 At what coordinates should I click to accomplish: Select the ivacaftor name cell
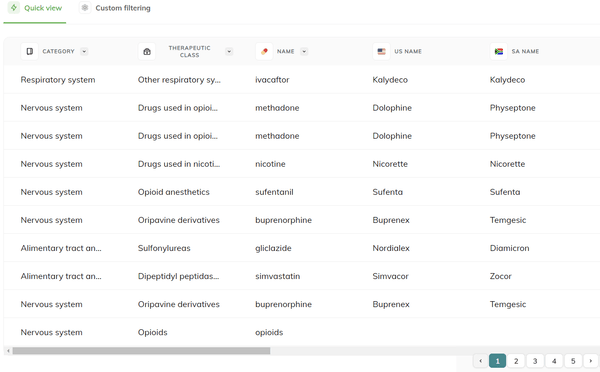(272, 80)
